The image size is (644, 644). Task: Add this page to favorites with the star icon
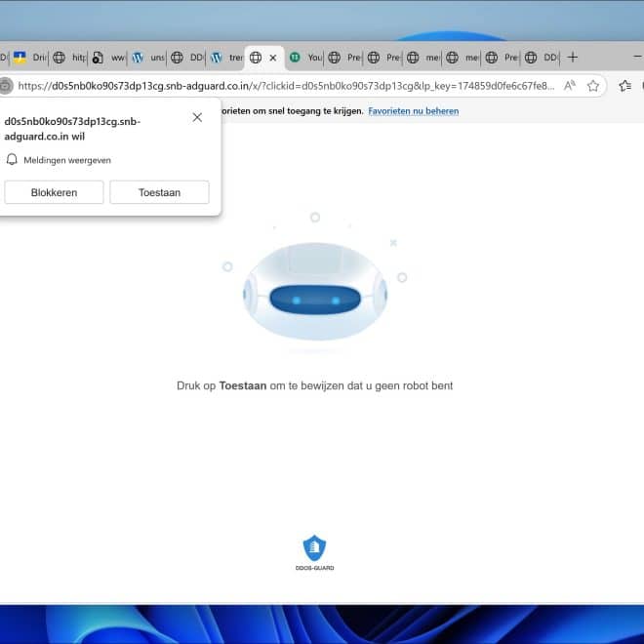[592, 86]
